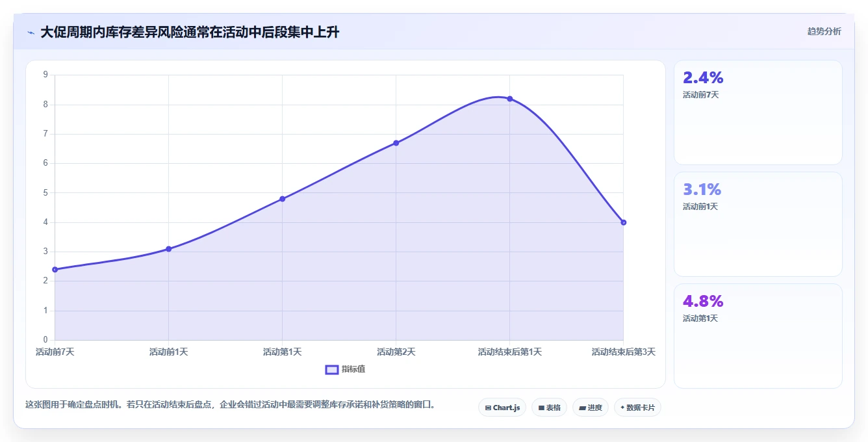Open the 4.8% 活动第1天 card

click(758, 336)
